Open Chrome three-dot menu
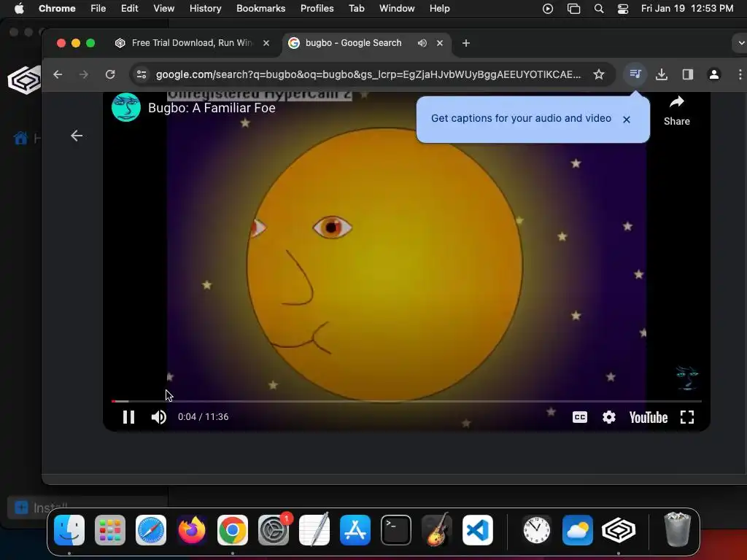The image size is (747, 560). (x=740, y=74)
